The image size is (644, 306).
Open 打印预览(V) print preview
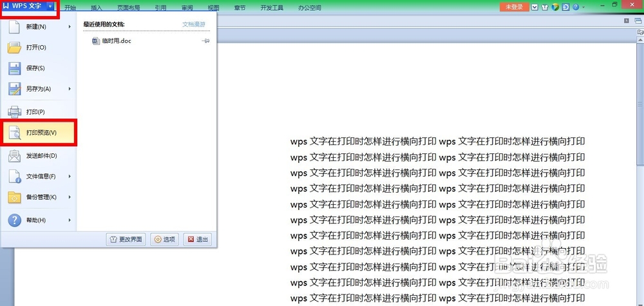click(x=39, y=133)
